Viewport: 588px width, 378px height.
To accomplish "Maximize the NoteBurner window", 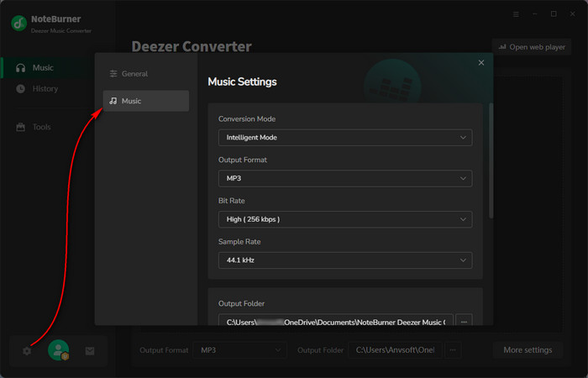I will 554,14.
